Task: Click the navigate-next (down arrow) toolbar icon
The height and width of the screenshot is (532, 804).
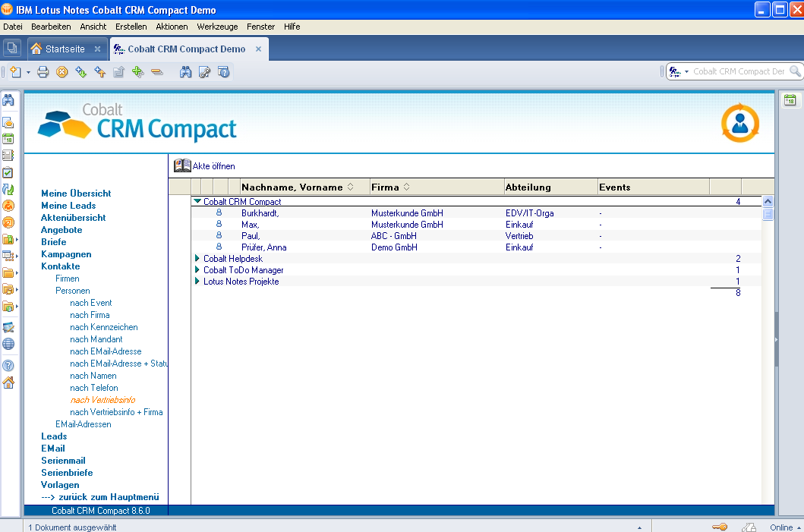Action: tap(81, 72)
